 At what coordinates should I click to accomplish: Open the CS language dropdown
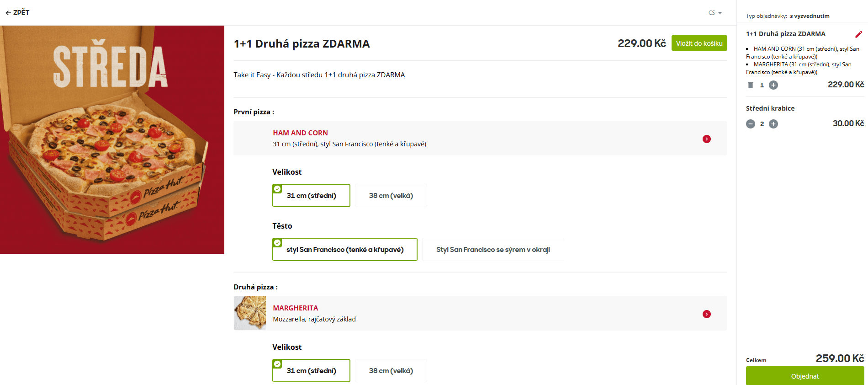pyautogui.click(x=715, y=12)
